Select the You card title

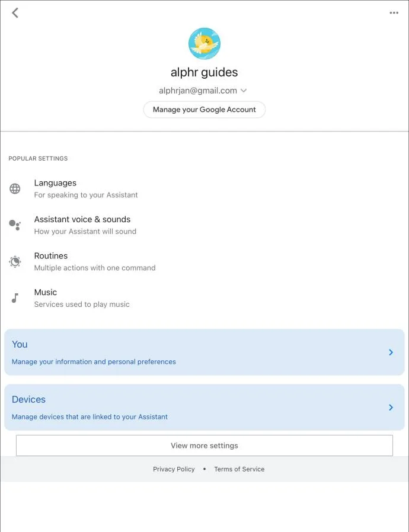tap(20, 344)
